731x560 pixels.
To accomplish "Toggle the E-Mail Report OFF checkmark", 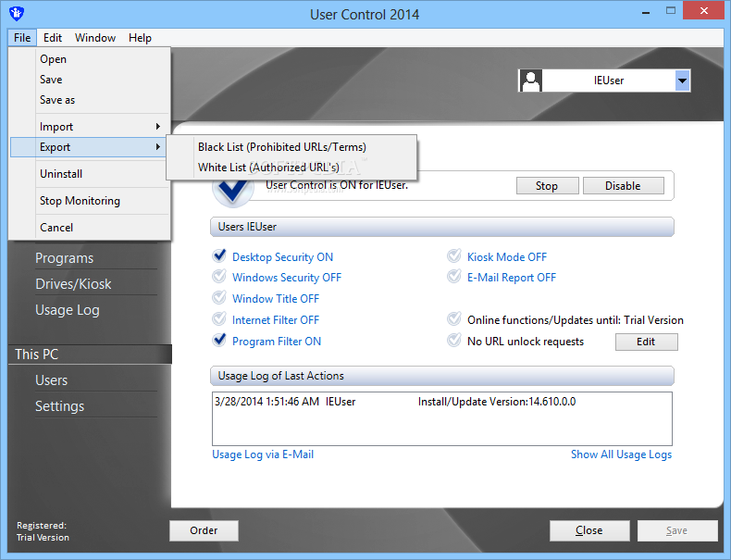I will click(454, 277).
